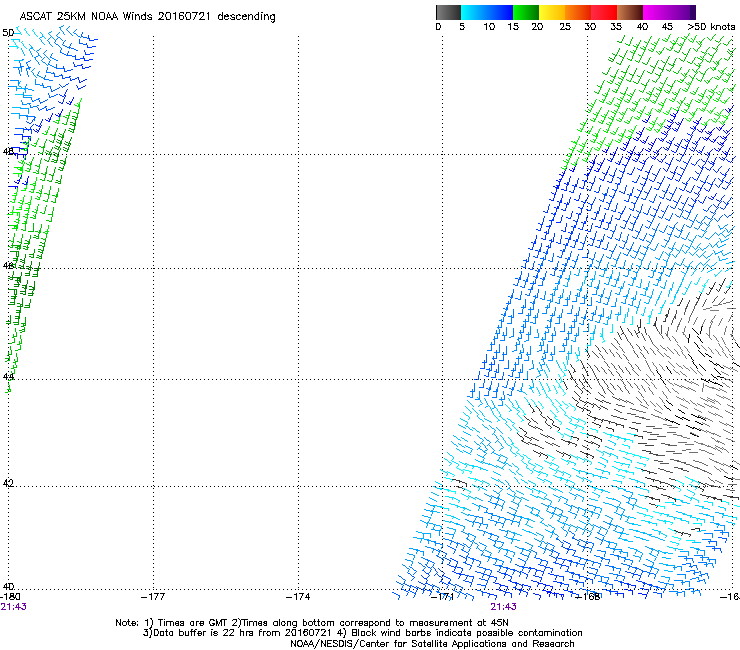The width and height of the screenshot is (740, 650).
Task: Select the red 30–35 knots legend segment
Action: pos(604,12)
